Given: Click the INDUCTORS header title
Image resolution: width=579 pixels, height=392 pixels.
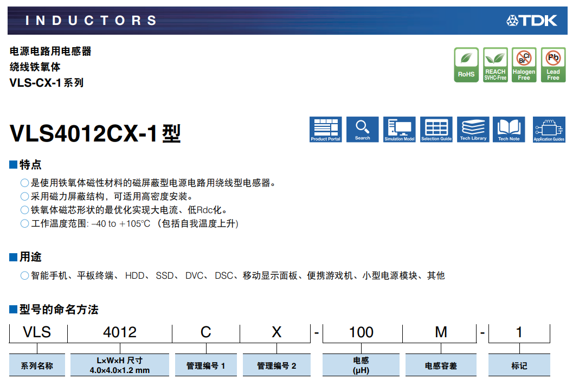Looking at the screenshot, I should pos(91,21).
